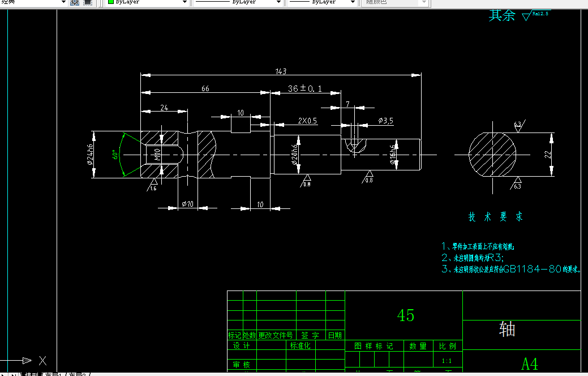The height and width of the screenshot is (376, 588).
Task: Select the 其余 text at top right
Action: [x=502, y=15]
